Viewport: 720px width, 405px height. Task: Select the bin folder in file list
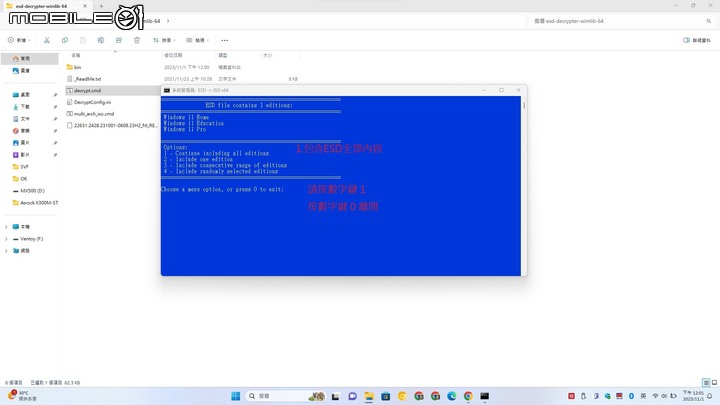[73, 68]
